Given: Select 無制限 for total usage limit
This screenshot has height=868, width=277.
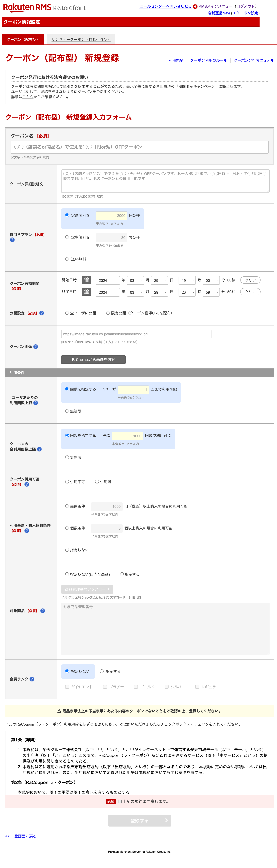Looking at the screenshot, I should click(x=67, y=457).
